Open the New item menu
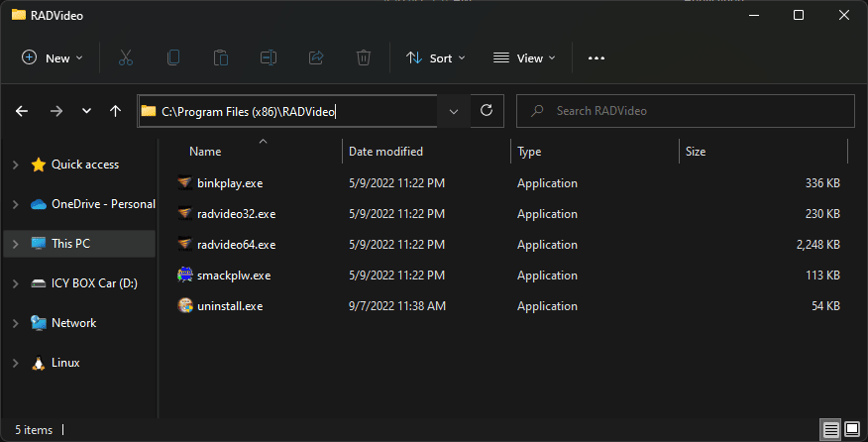868x442 pixels. 53,57
